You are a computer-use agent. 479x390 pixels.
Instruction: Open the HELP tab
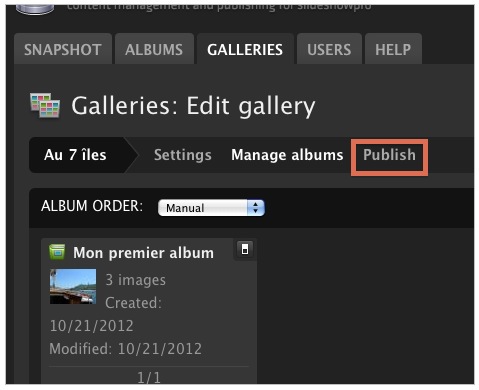coord(393,49)
